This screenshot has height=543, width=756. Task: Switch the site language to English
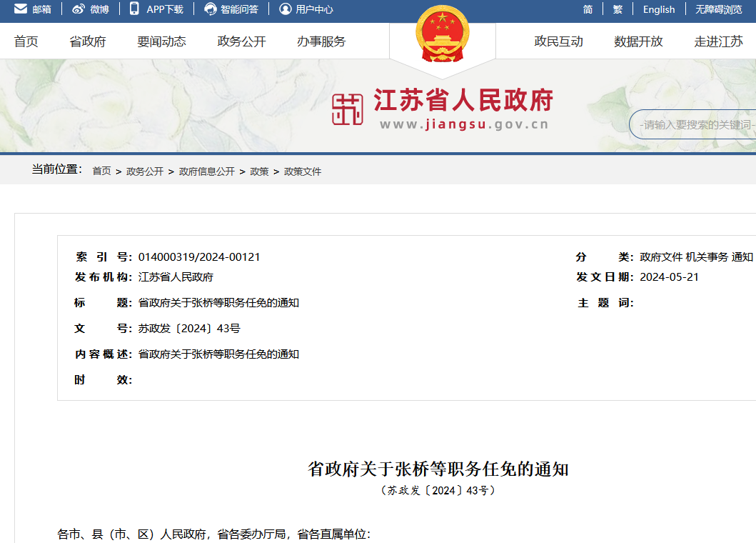[x=658, y=9]
